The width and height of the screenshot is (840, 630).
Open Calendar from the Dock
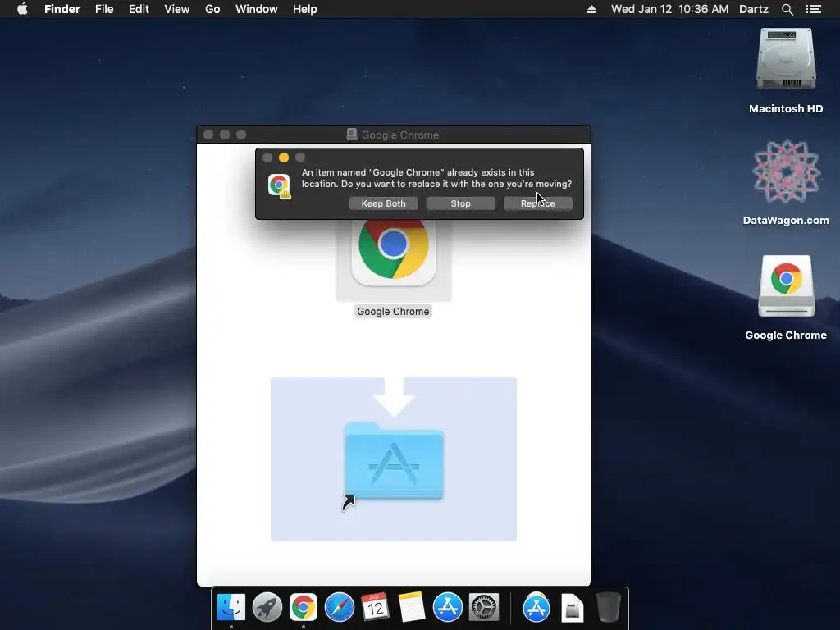pos(375,608)
